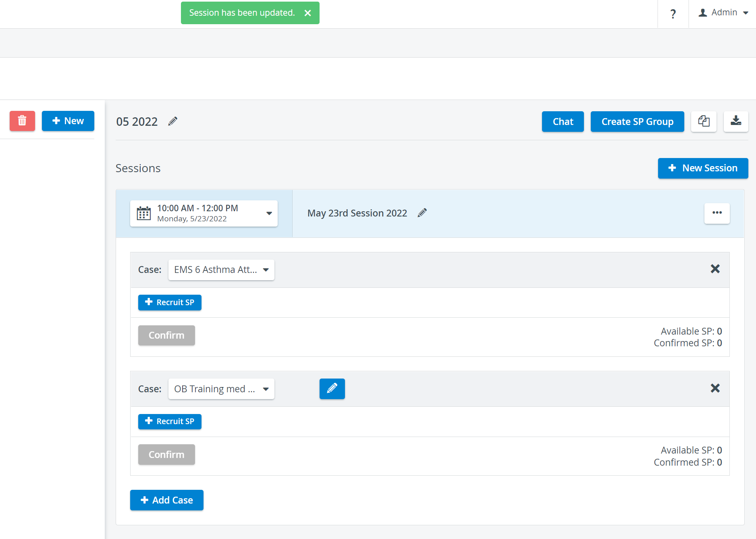Add a New Session

tap(703, 168)
